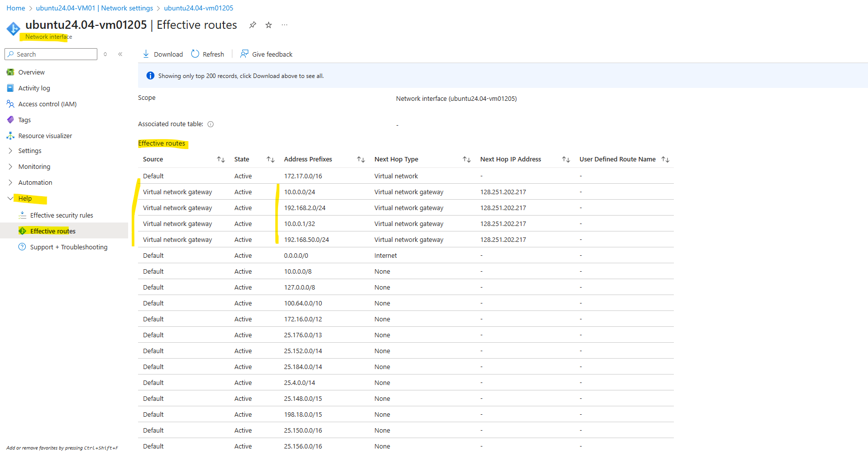
Task: Sort table by State column arrows
Action: coord(271,159)
